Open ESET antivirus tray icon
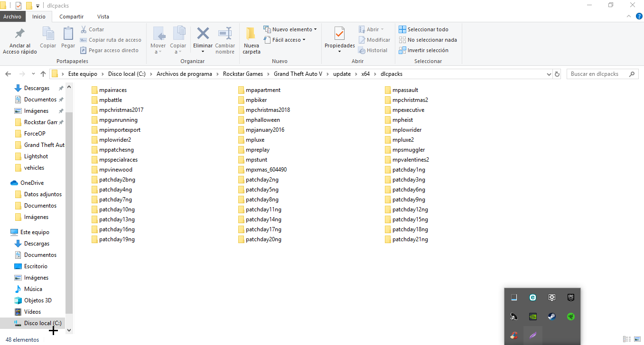Image resolution: width=644 pixels, height=345 pixels. point(533,298)
